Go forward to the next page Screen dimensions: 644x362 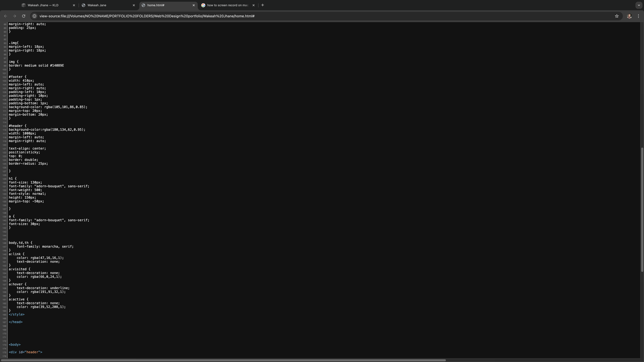[15, 16]
